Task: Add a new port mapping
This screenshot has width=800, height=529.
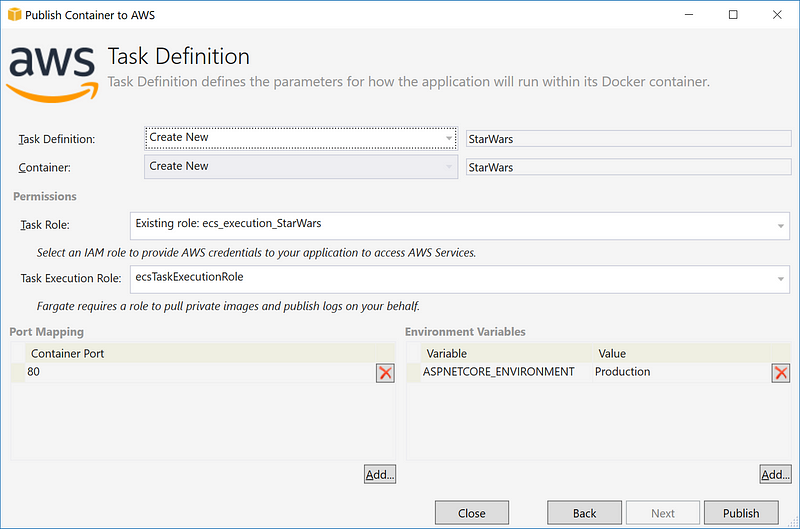Action: pos(380,474)
